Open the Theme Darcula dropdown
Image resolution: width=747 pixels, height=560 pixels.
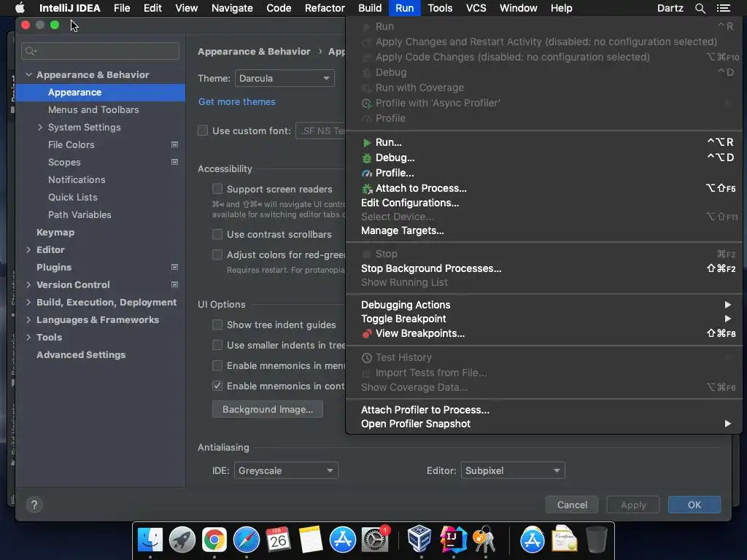[285, 78]
